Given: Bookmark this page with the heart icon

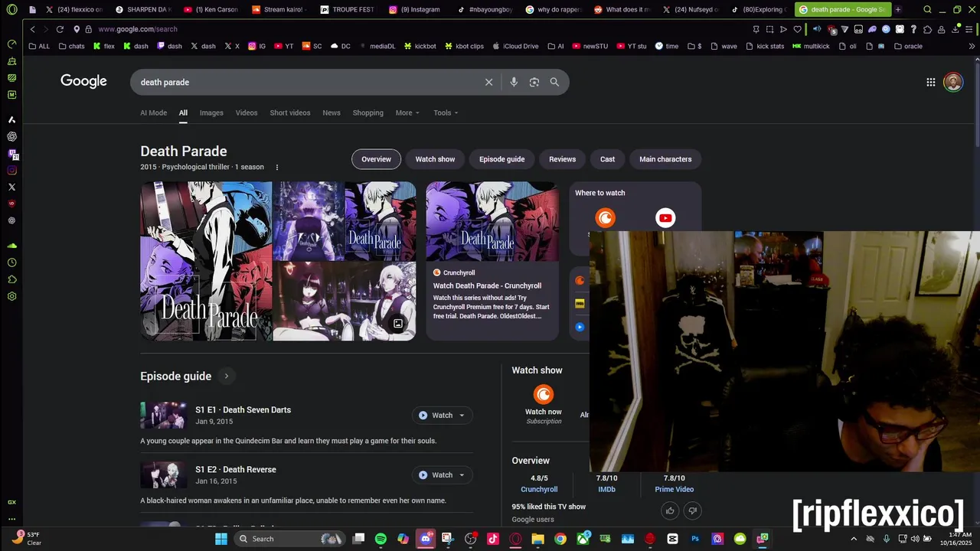Looking at the screenshot, I should pos(797,29).
